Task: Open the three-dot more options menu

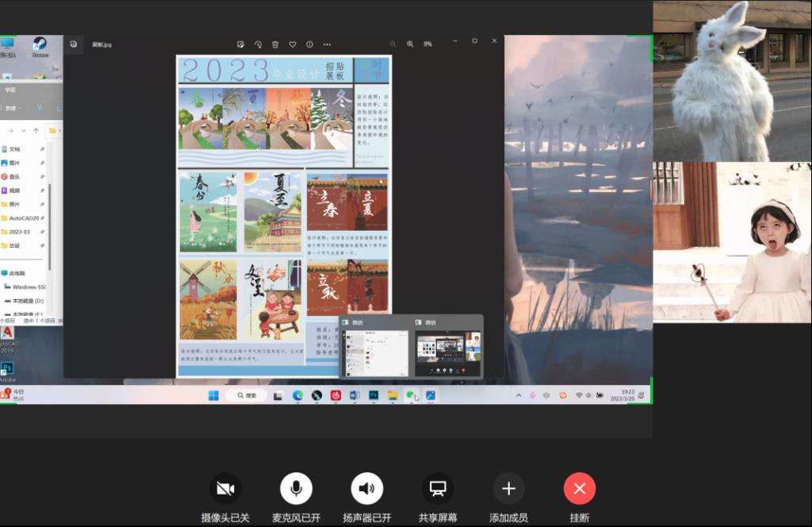Action: tap(327, 44)
